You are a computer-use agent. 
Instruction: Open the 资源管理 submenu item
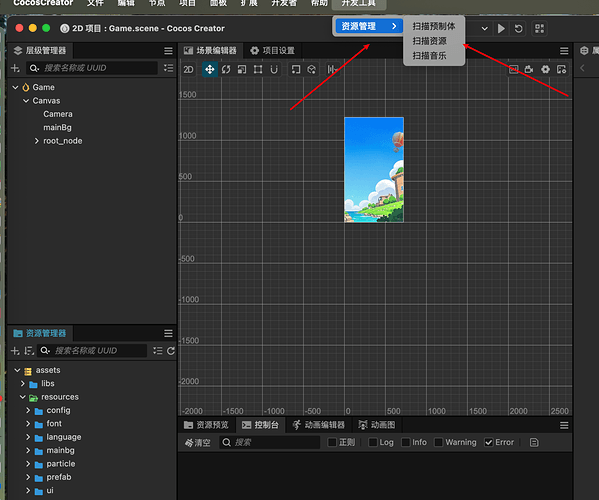click(x=369, y=26)
